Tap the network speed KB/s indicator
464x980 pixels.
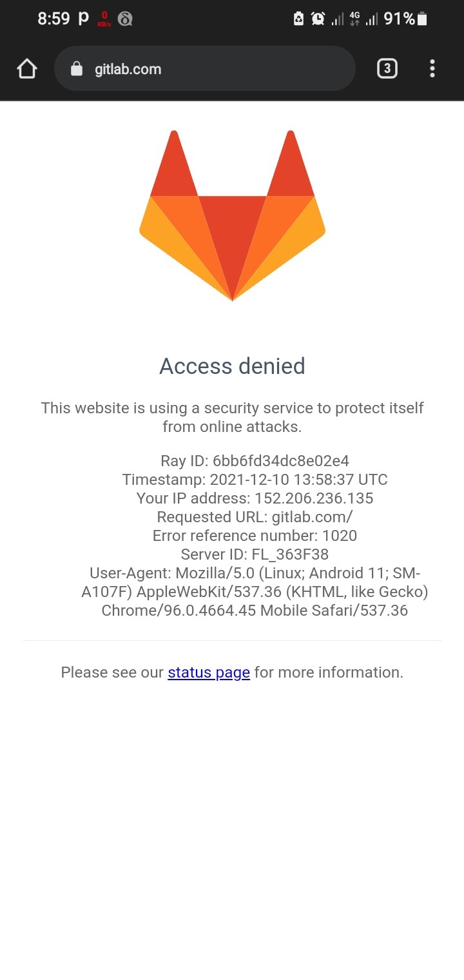pos(104,19)
